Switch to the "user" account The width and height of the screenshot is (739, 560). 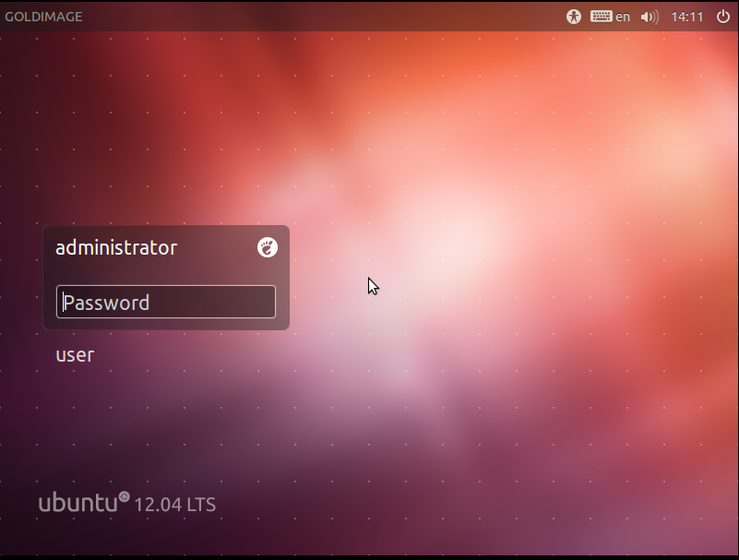click(75, 355)
